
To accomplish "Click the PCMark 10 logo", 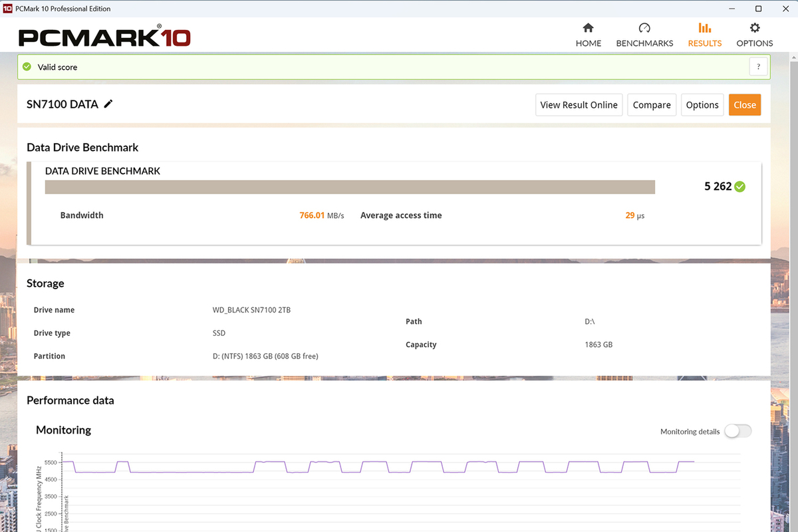I will tap(104, 37).
